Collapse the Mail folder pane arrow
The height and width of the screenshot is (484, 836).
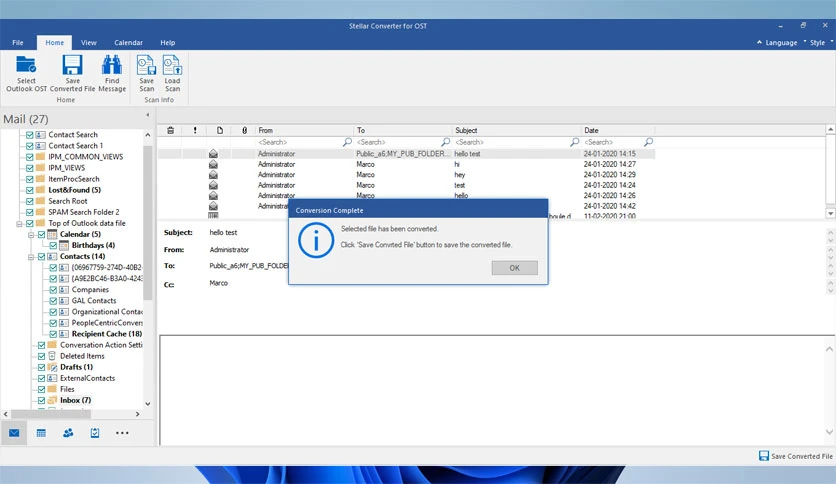[148, 115]
